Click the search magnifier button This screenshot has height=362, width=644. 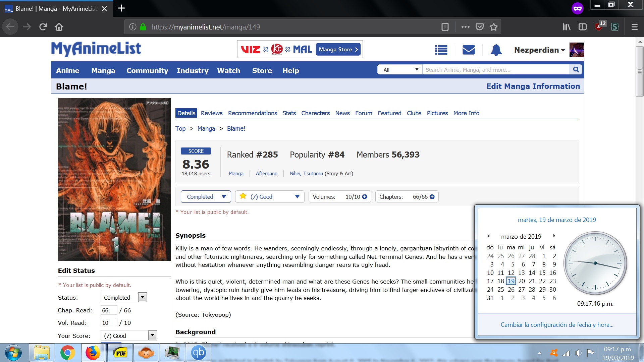click(x=576, y=70)
